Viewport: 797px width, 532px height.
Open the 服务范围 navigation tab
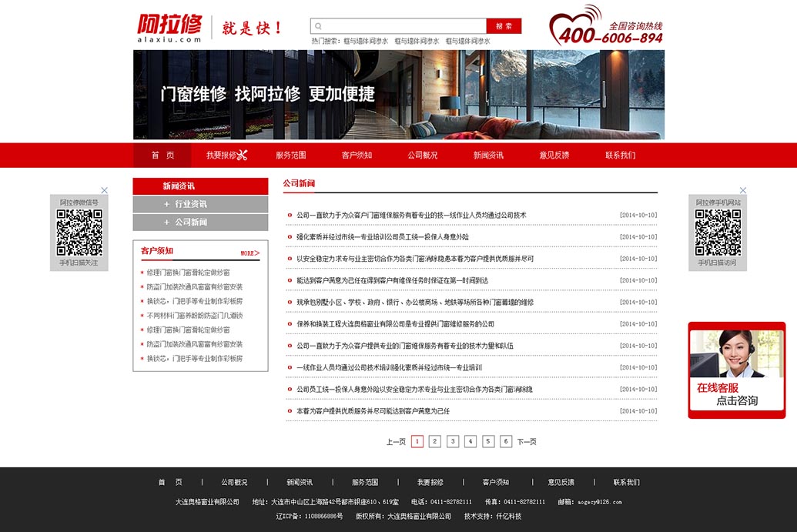click(x=291, y=155)
